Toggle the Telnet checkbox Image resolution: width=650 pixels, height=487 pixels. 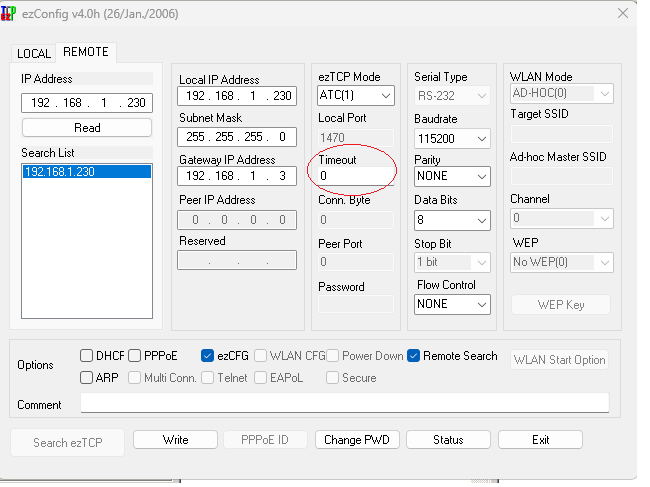(x=207, y=378)
